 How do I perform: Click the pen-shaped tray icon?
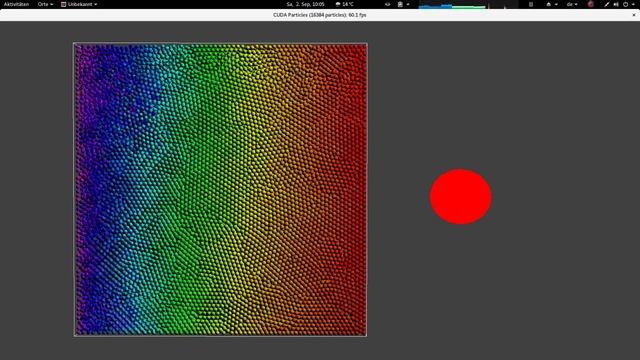tap(607, 4)
